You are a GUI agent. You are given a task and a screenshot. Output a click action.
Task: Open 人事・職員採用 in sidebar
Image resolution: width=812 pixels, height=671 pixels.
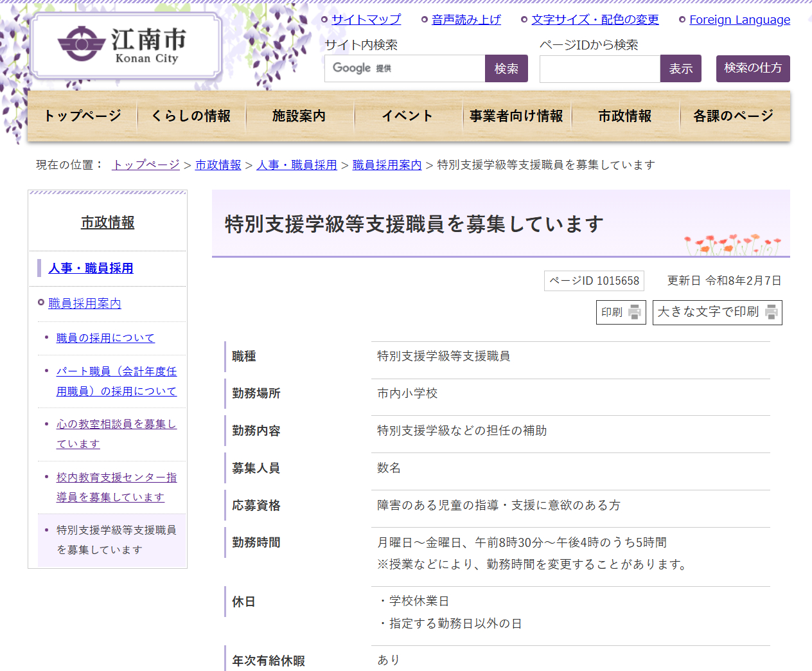point(91,268)
